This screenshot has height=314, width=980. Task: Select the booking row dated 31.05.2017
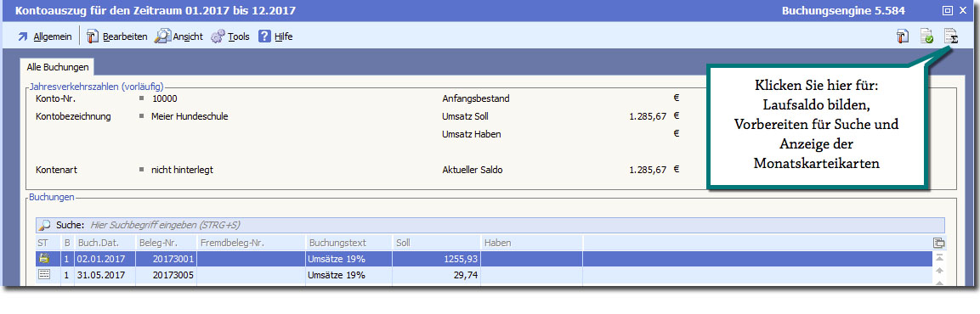[484, 274]
